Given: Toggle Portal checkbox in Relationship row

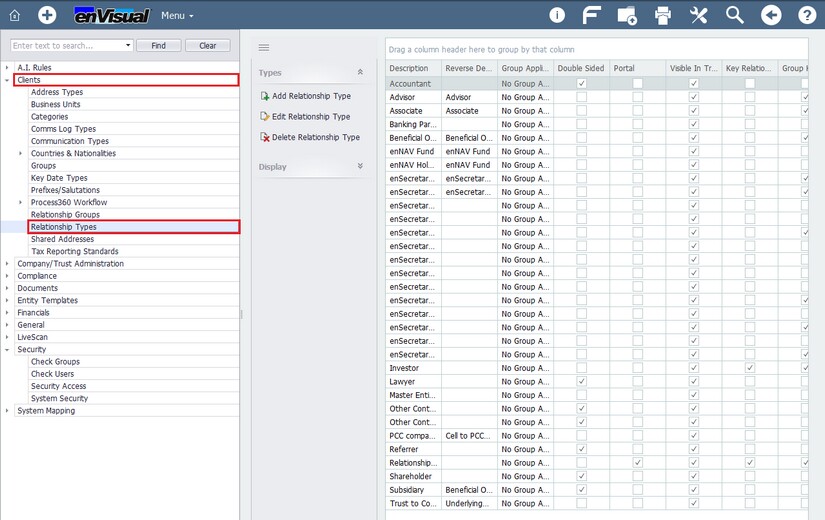Looking at the screenshot, I should pos(637,463).
